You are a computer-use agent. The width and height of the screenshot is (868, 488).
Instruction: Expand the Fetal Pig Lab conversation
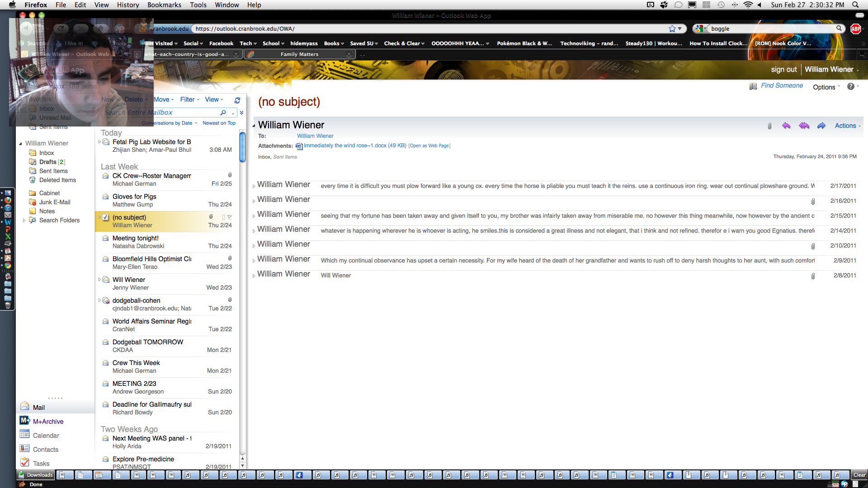(x=99, y=142)
